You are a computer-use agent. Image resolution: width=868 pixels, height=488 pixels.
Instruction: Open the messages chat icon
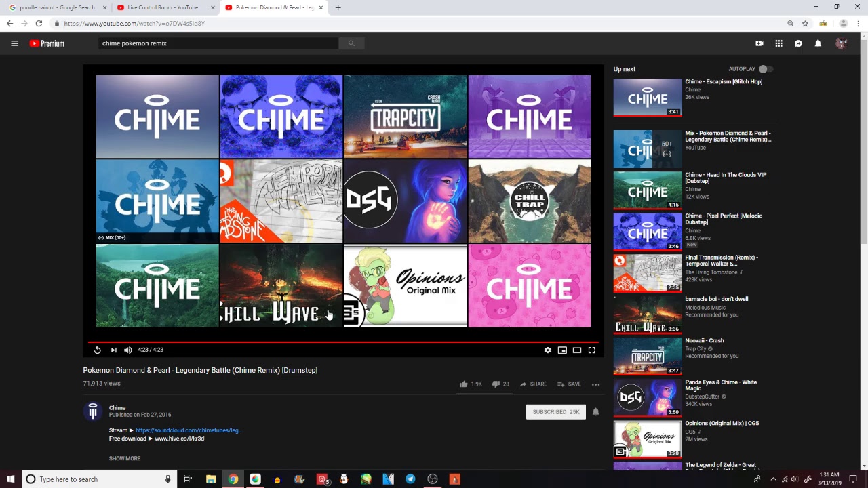[x=799, y=43]
